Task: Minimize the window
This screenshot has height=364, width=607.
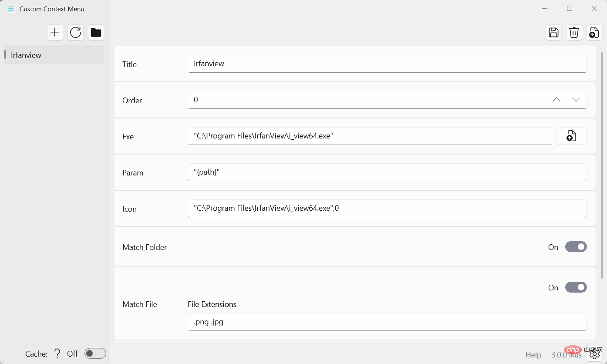Action: pos(545,8)
